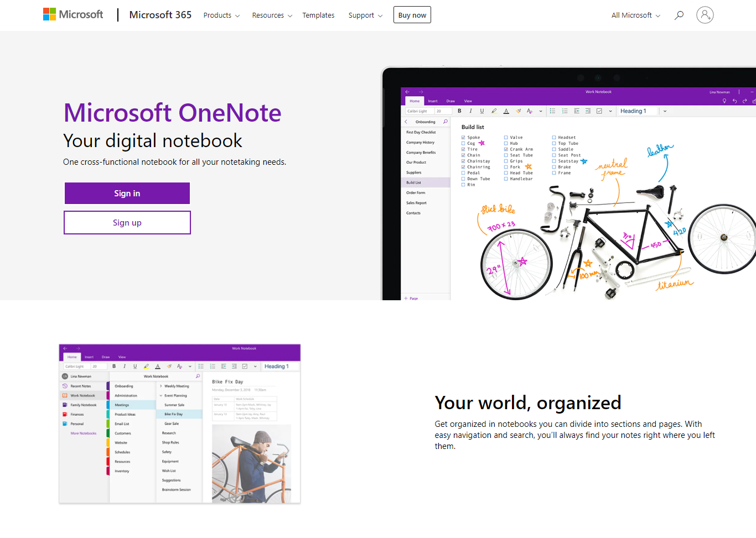Expand the Weekly Meeting page group
This screenshot has height=538, width=756.
pos(161,386)
